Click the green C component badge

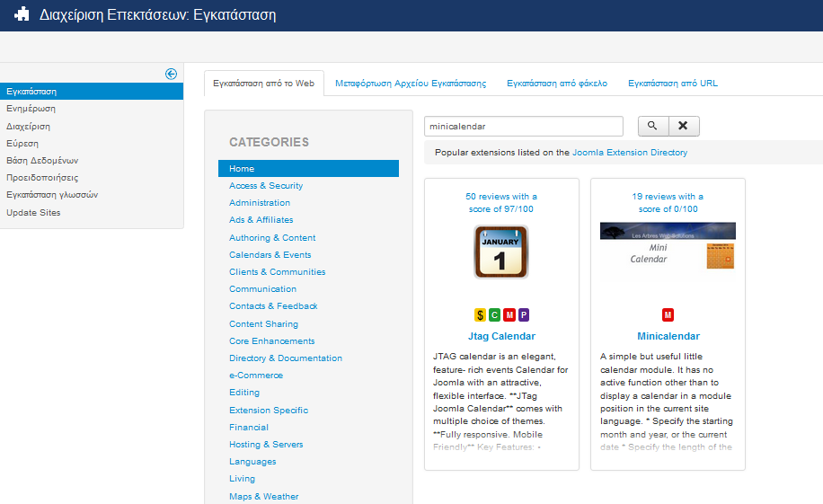(494, 315)
